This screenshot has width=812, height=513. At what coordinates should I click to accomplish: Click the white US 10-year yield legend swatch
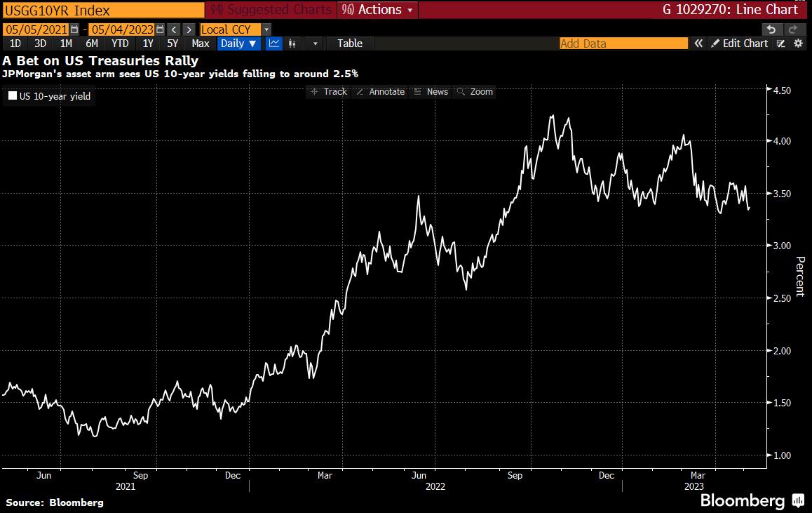point(13,96)
